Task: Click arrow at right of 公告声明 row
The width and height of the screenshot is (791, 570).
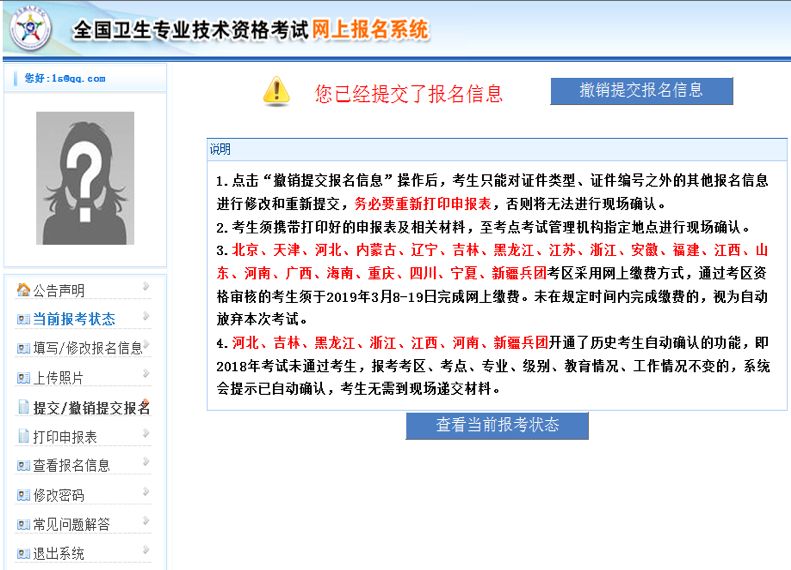Action: click(146, 287)
